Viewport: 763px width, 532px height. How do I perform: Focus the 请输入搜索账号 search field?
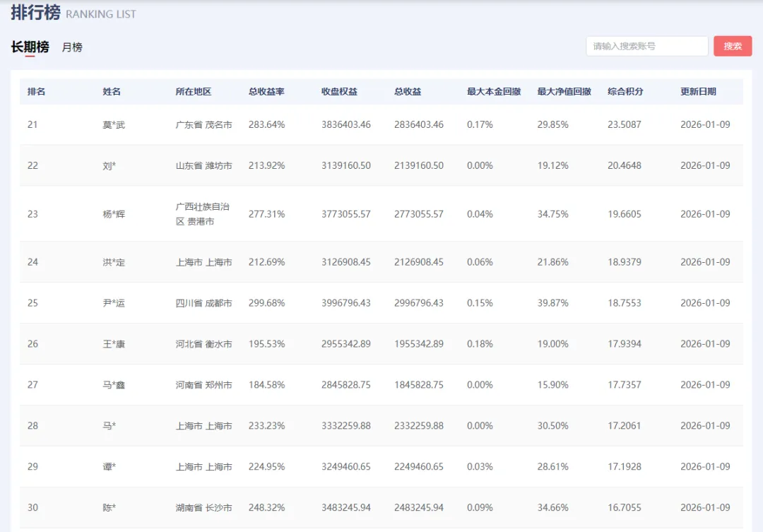[x=646, y=46]
